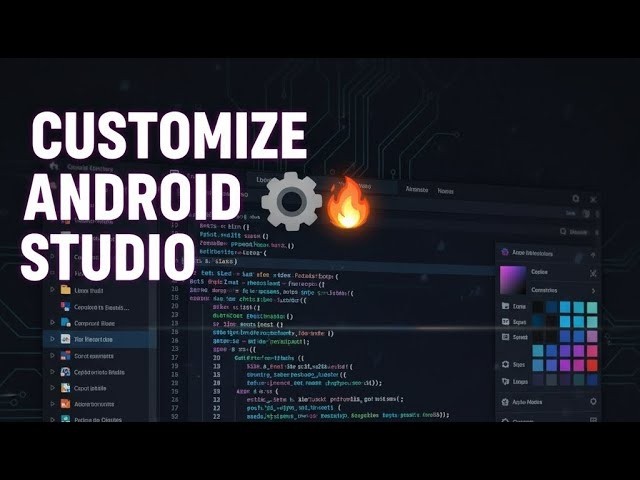This screenshot has height=480, width=640.
Task: Click the icon left of 'Modes' row
Action: pos(505,402)
